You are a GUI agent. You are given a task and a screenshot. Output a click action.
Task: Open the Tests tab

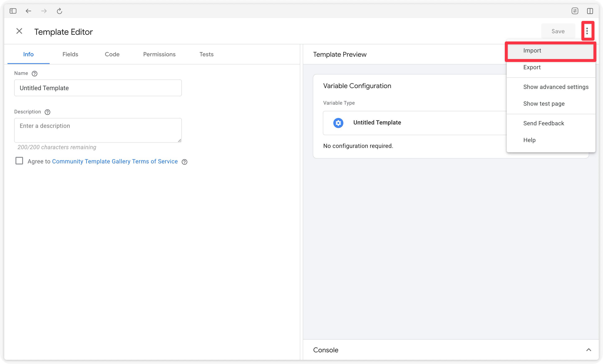(206, 54)
